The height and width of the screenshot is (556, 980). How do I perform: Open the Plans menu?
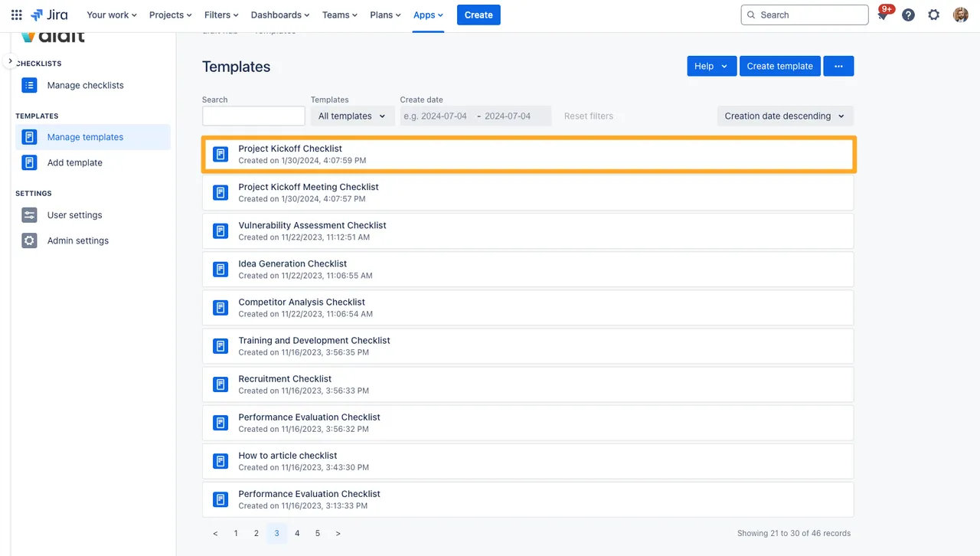[386, 15]
